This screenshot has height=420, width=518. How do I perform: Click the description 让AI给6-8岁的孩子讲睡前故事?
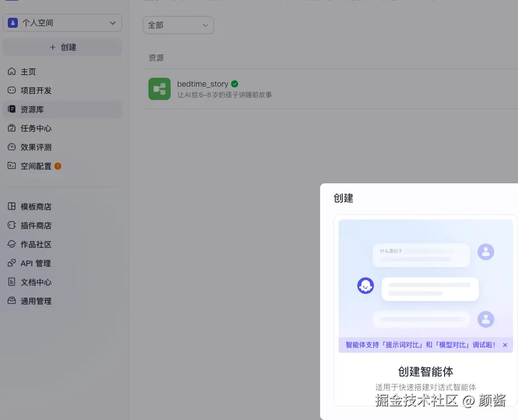coord(225,95)
